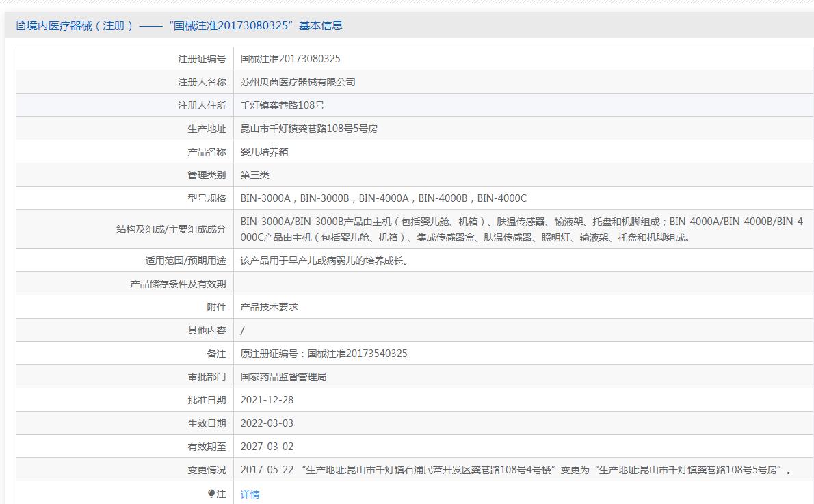Open the 详情 link
The image size is (814, 504).
click(250, 494)
